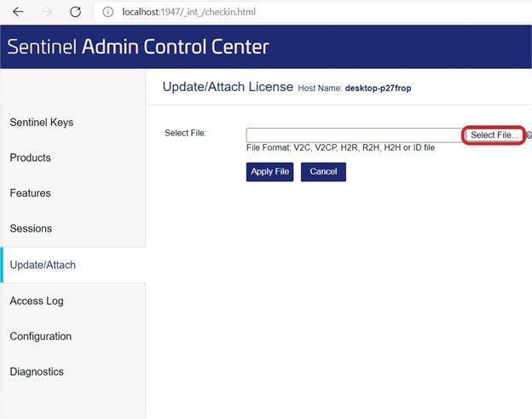Click the Select File... button
Image resolution: width=532 pixels, height=419 pixels.
click(494, 135)
